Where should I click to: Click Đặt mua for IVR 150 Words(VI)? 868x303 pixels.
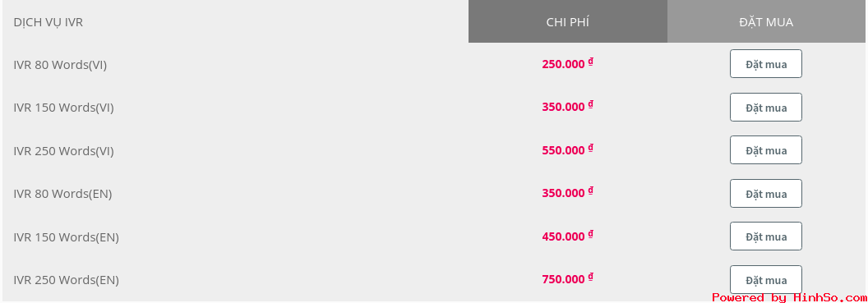pyautogui.click(x=765, y=108)
